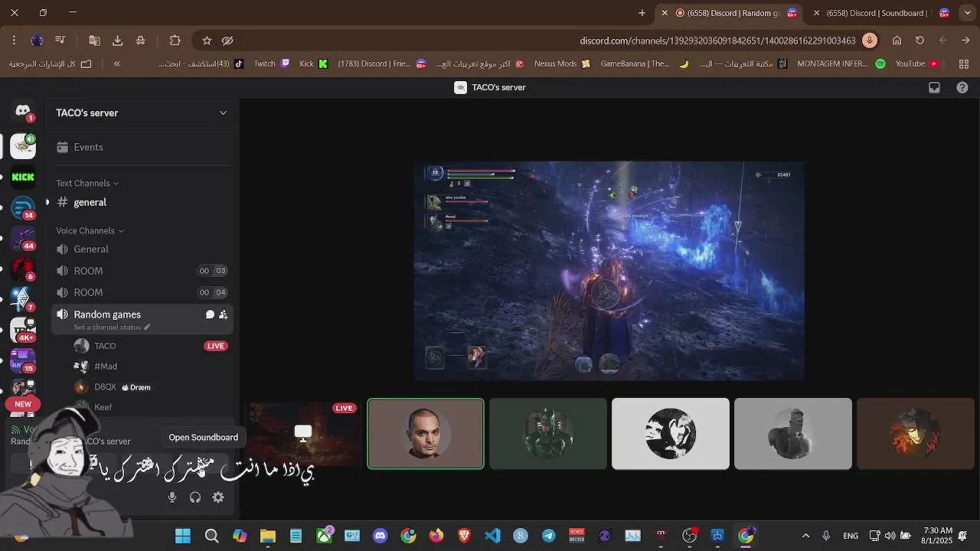Open Telegram from taskbar

549,536
